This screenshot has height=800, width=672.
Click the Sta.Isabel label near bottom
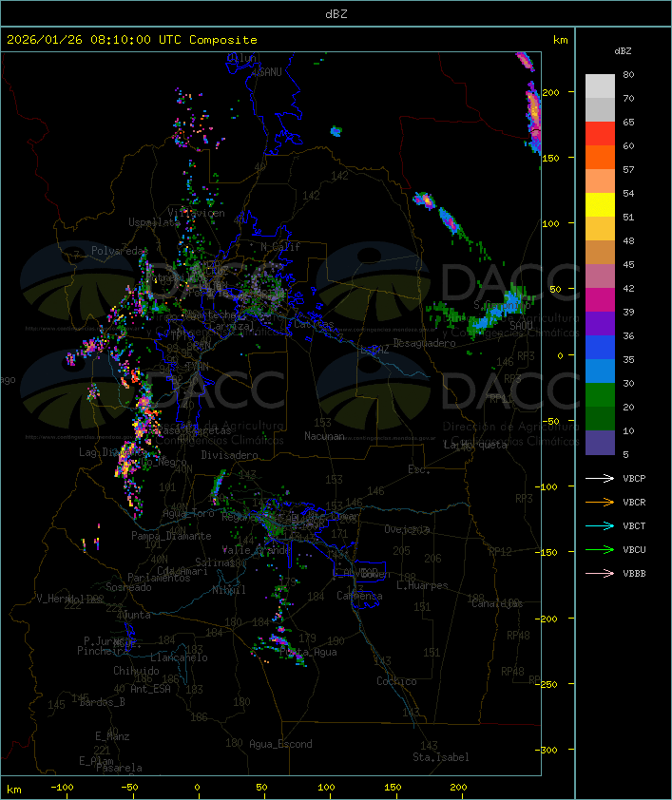coord(440,757)
